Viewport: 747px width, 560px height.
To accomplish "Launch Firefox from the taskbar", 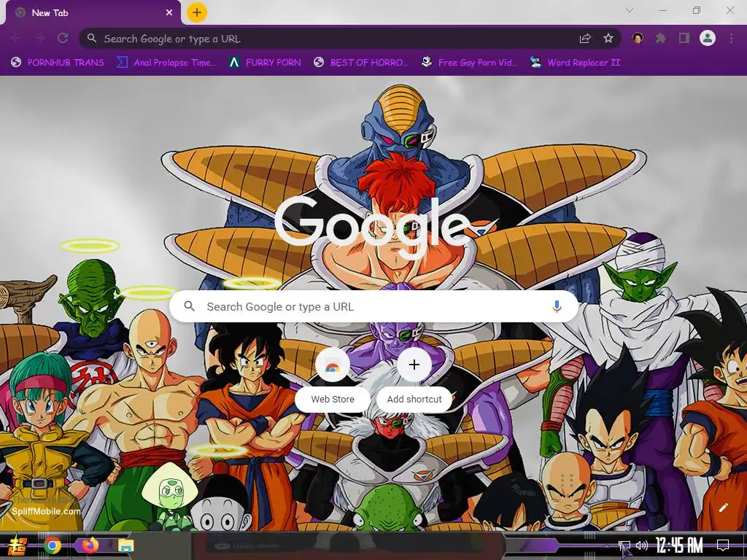I will click(90, 545).
